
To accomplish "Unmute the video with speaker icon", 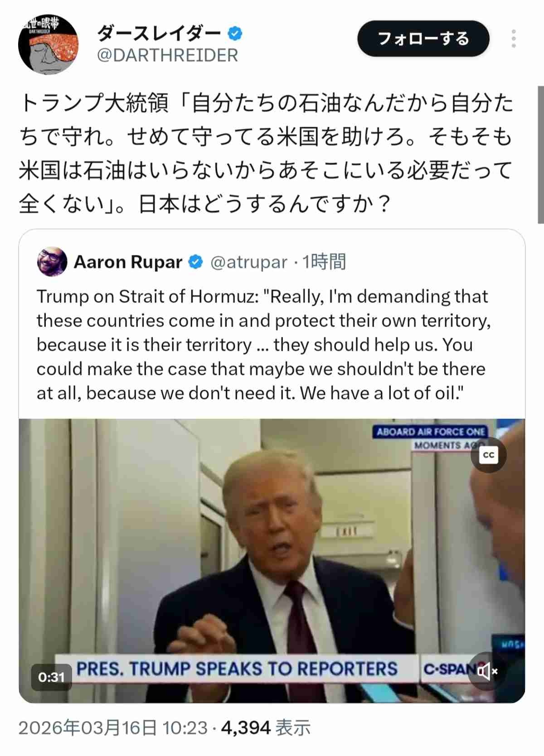I will point(487,671).
